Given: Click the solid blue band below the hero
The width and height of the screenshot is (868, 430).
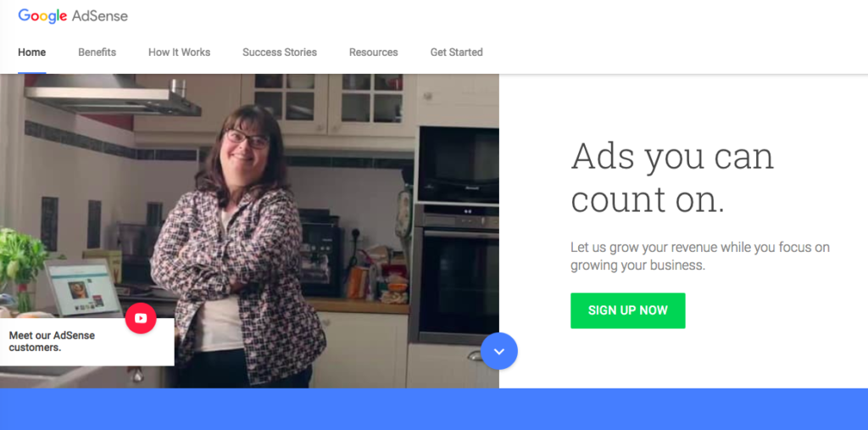Looking at the screenshot, I should (x=434, y=409).
